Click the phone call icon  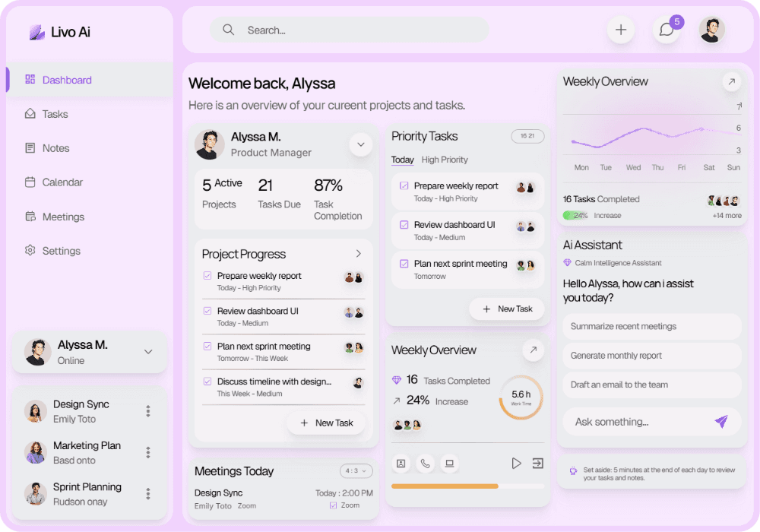425,464
